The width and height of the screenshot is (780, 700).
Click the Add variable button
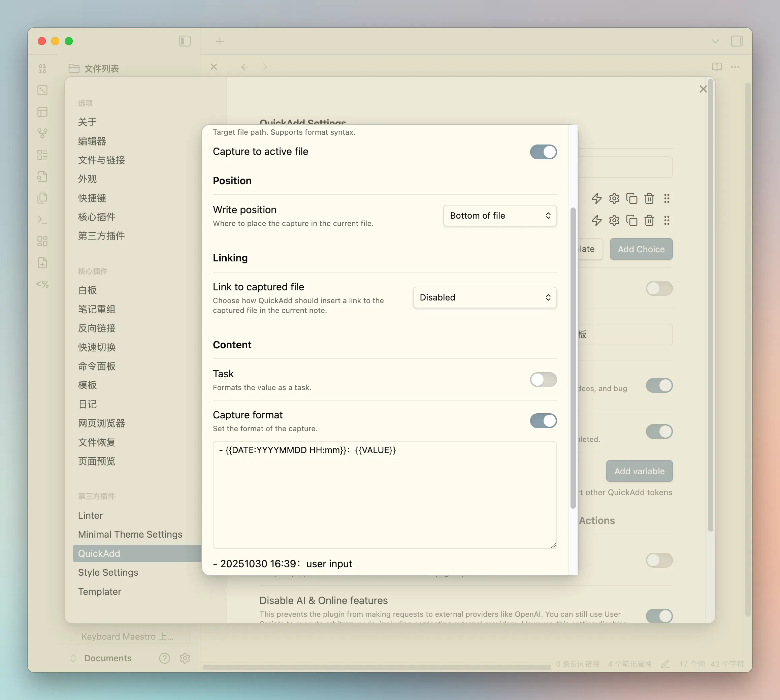click(x=639, y=471)
